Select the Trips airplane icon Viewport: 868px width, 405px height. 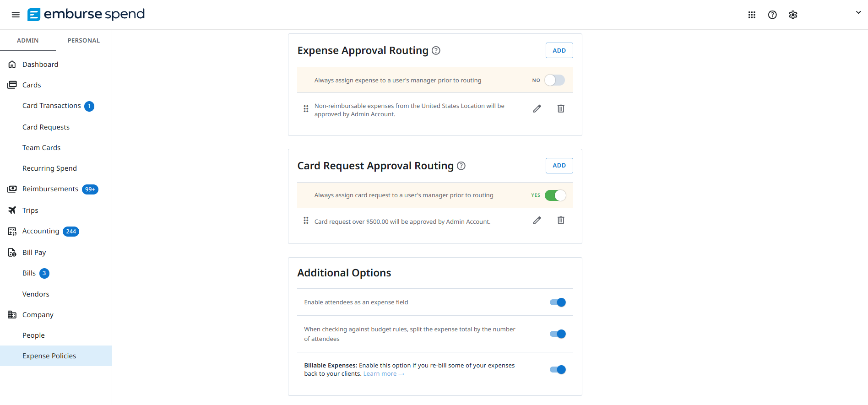[12, 210]
